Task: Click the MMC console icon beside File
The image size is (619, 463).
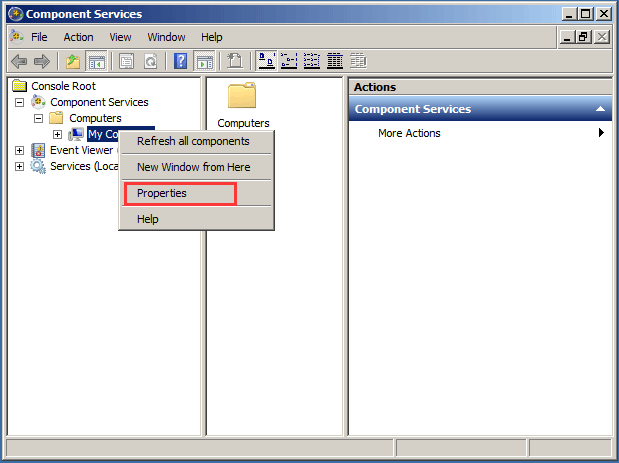Action: (16, 37)
